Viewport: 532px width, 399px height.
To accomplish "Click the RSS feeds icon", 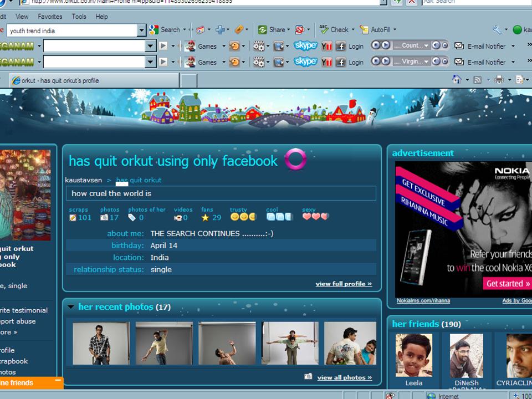I will tap(477, 80).
